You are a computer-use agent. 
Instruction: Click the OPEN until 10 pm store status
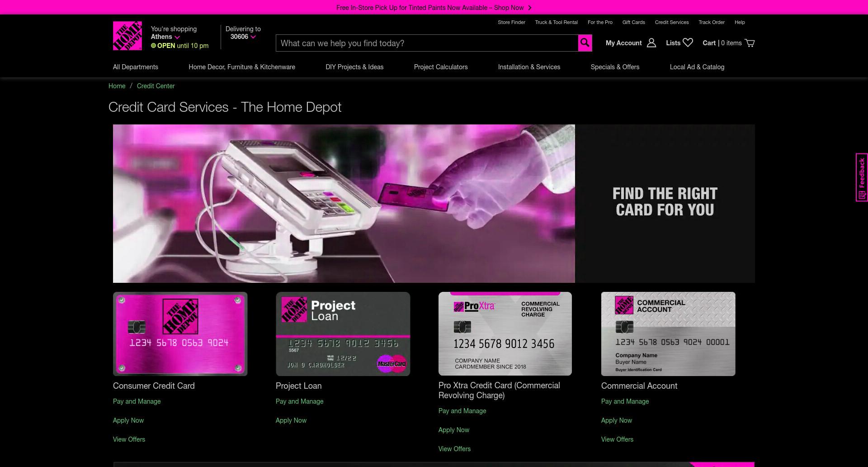pos(179,46)
